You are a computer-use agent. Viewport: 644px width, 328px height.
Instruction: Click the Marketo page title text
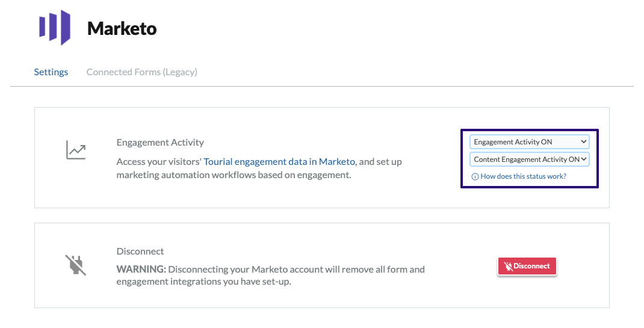tap(122, 28)
